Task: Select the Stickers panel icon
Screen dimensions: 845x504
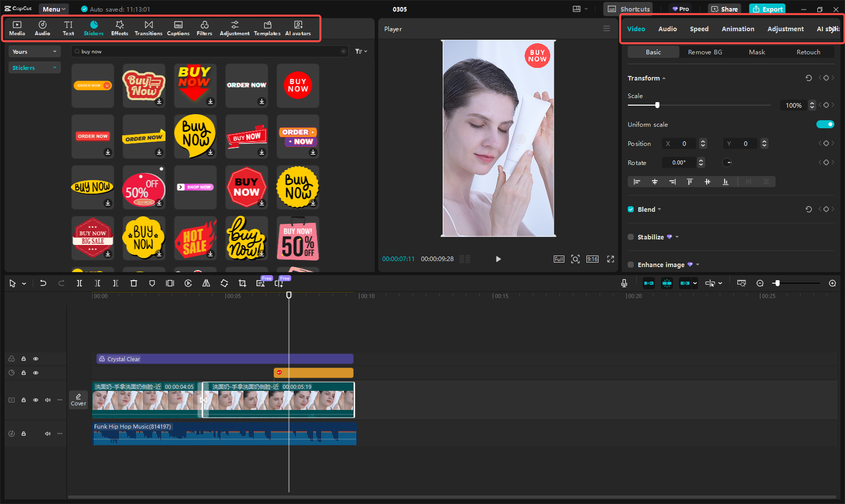Action: coord(94,28)
